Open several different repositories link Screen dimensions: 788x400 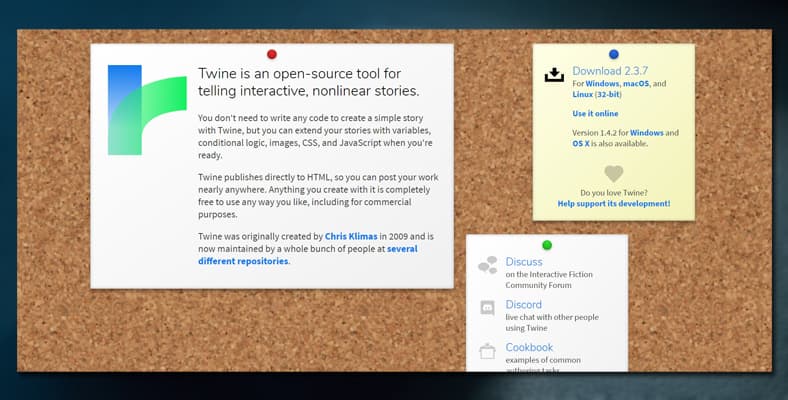308,255
